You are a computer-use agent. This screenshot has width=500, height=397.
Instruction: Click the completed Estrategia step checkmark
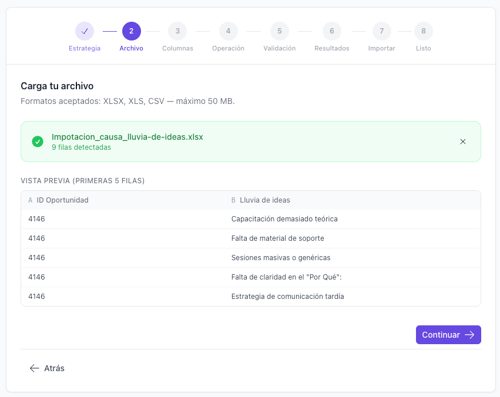click(84, 31)
